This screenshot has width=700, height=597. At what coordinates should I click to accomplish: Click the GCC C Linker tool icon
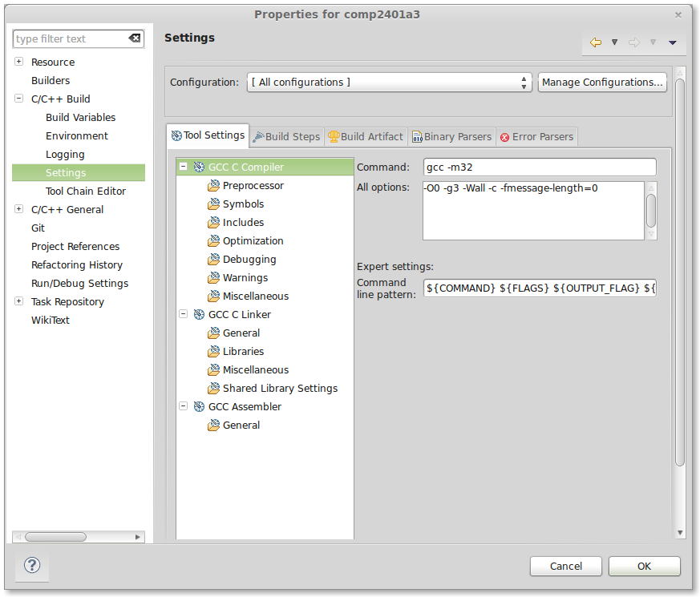point(199,315)
